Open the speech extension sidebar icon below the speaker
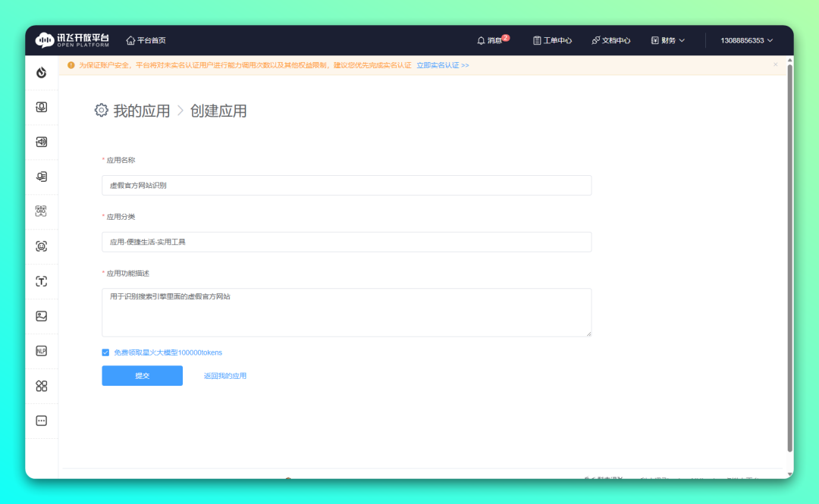The height and width of the screenshot is (504, 819). point(41,177)
